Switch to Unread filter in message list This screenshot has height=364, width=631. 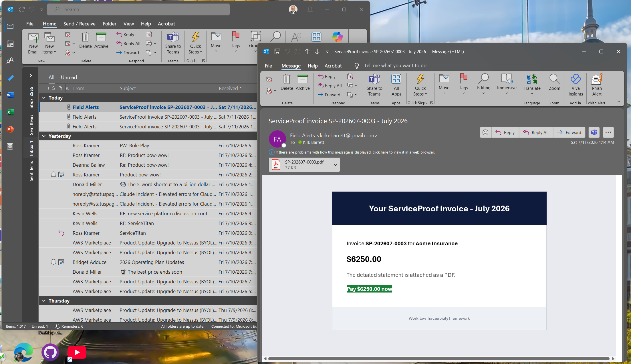pyautogui.click(x=69, y=77)
